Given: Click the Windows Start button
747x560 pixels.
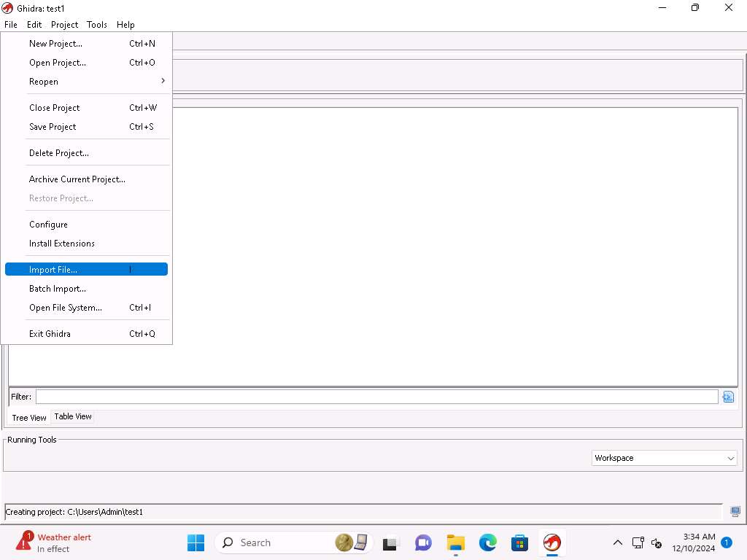Looking at the screenshot, I should 196,542.
